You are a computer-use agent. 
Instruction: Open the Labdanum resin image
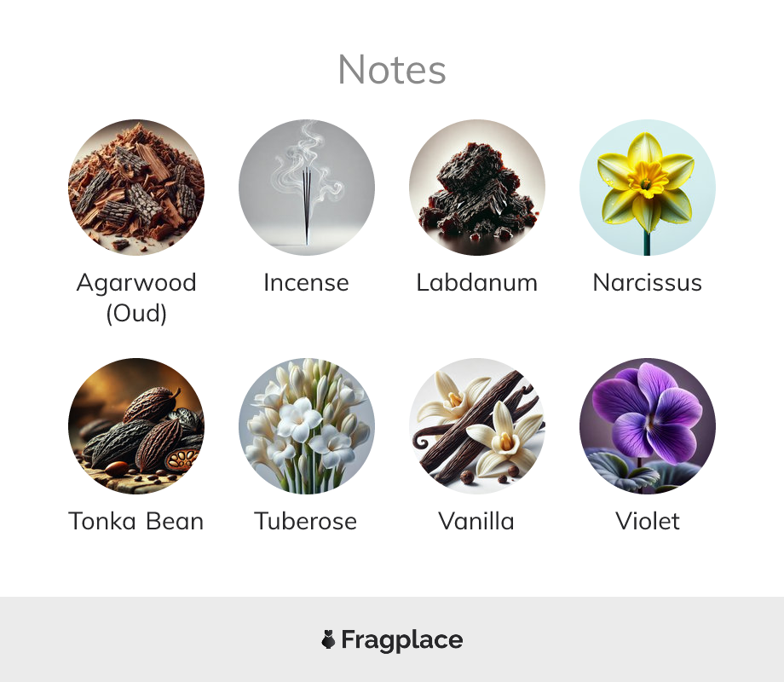[477, 188]
